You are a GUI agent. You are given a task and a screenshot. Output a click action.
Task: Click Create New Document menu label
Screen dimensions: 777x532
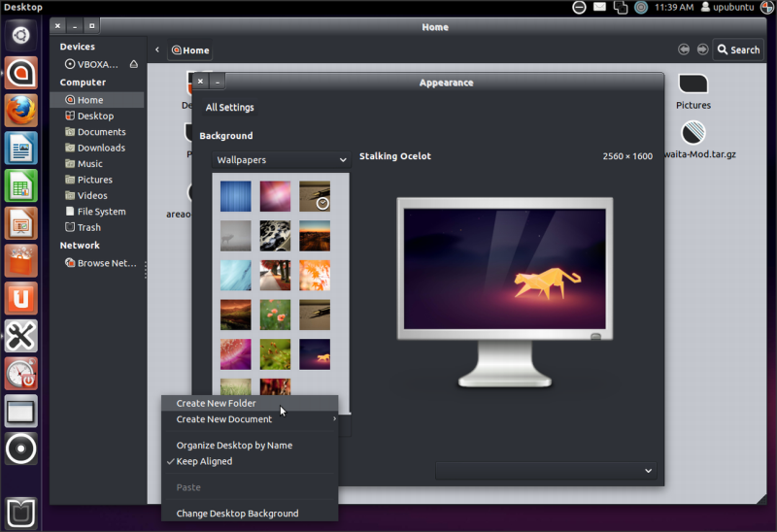[x=224, y=419]
